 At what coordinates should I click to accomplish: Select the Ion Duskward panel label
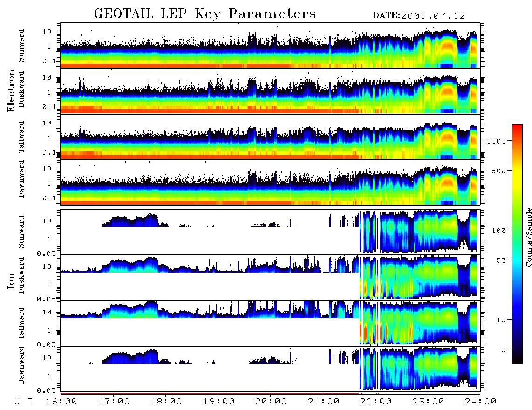click(x=21, y=275)
